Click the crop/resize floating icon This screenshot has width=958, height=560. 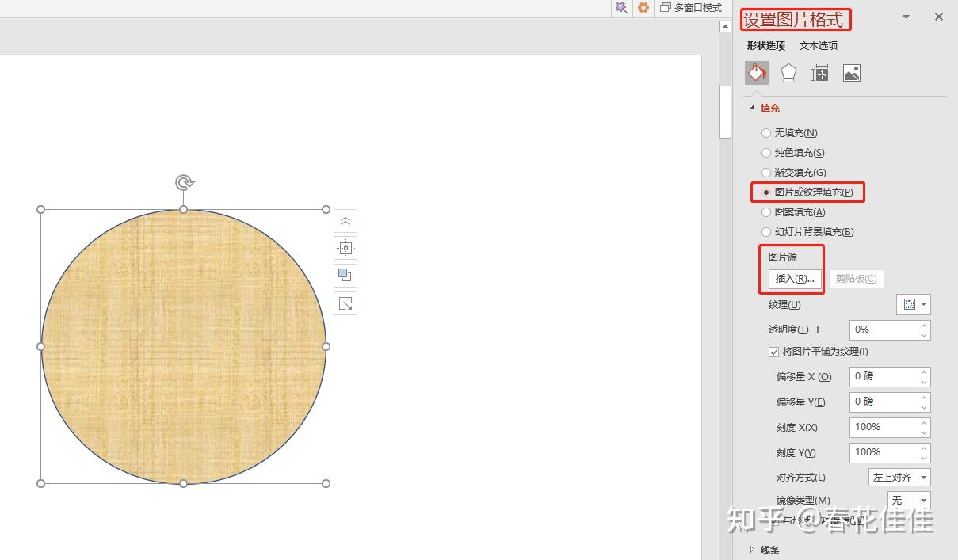tap(345, 303)
